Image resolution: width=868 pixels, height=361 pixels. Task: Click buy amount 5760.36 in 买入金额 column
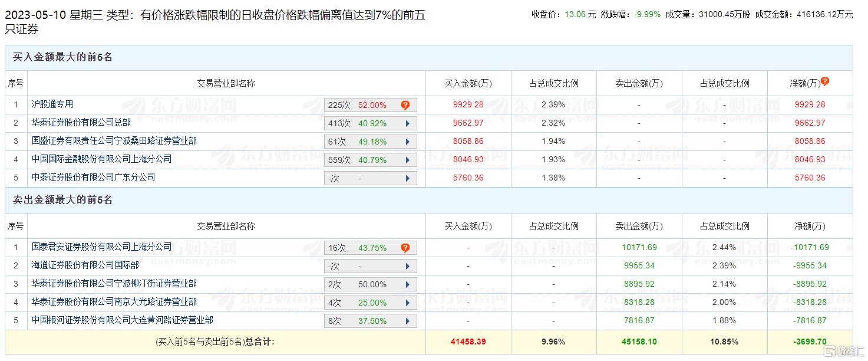coord(468,178)
